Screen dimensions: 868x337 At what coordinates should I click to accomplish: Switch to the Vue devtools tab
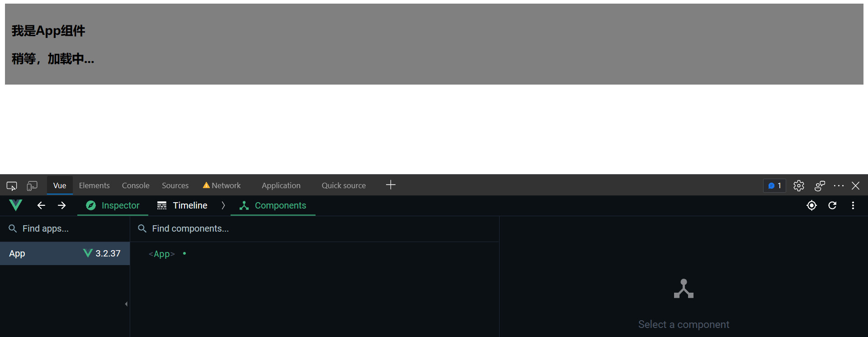(60, 185)
